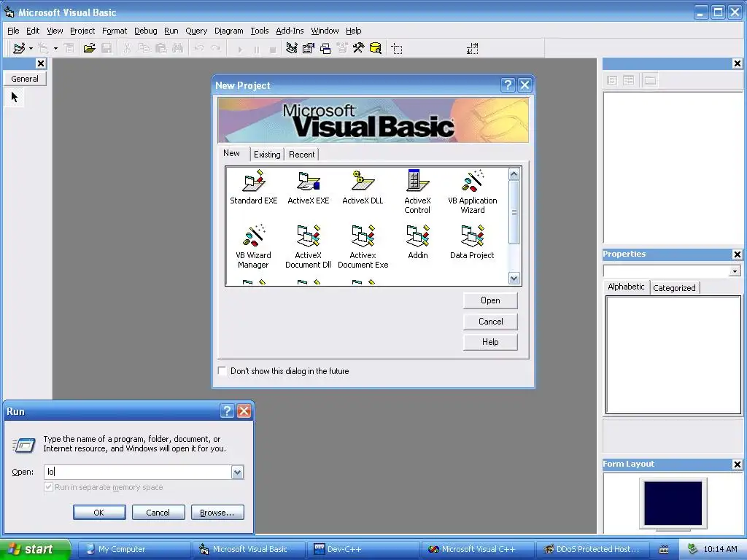Select the ActiveX DLL project type

[x=363, y=187]
